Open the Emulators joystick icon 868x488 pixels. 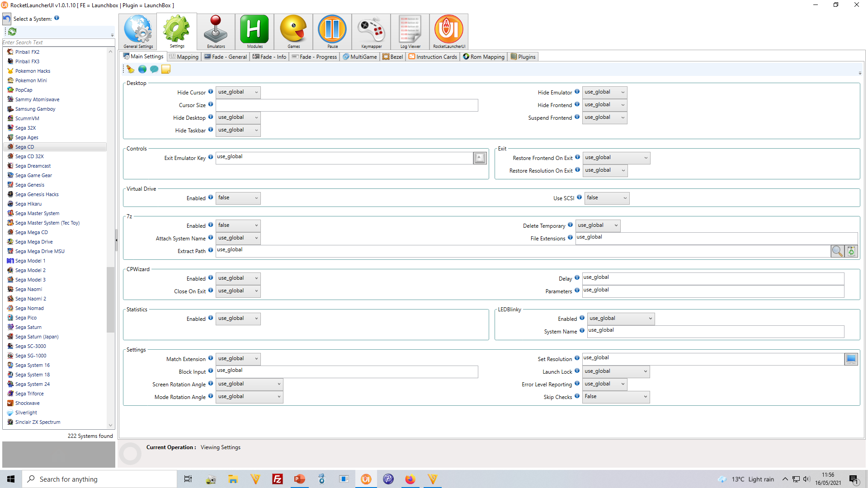point(216,31)
